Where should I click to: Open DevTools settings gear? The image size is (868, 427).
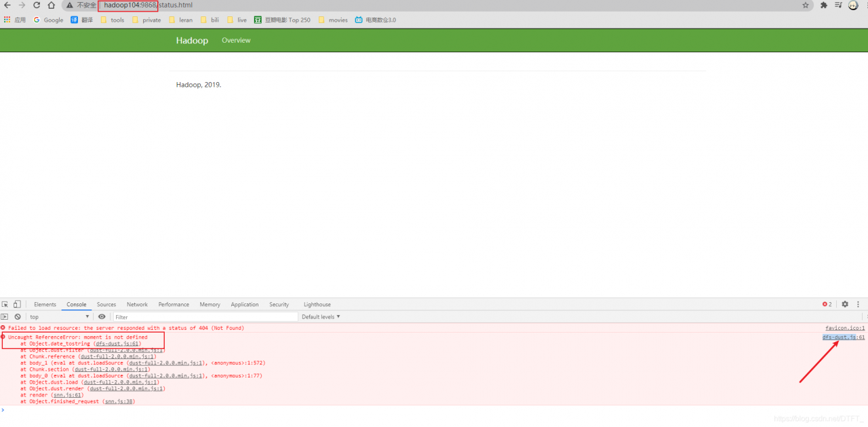point(845,304)
